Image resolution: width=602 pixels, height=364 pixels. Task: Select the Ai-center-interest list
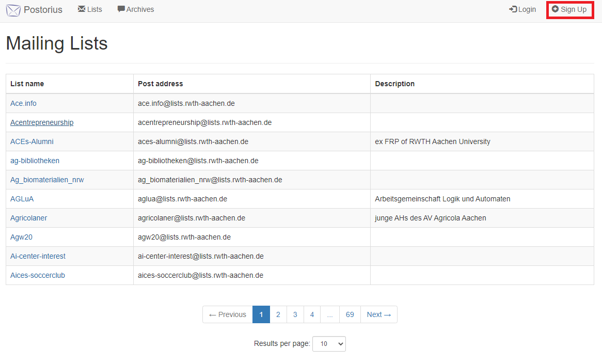(38, 256)
